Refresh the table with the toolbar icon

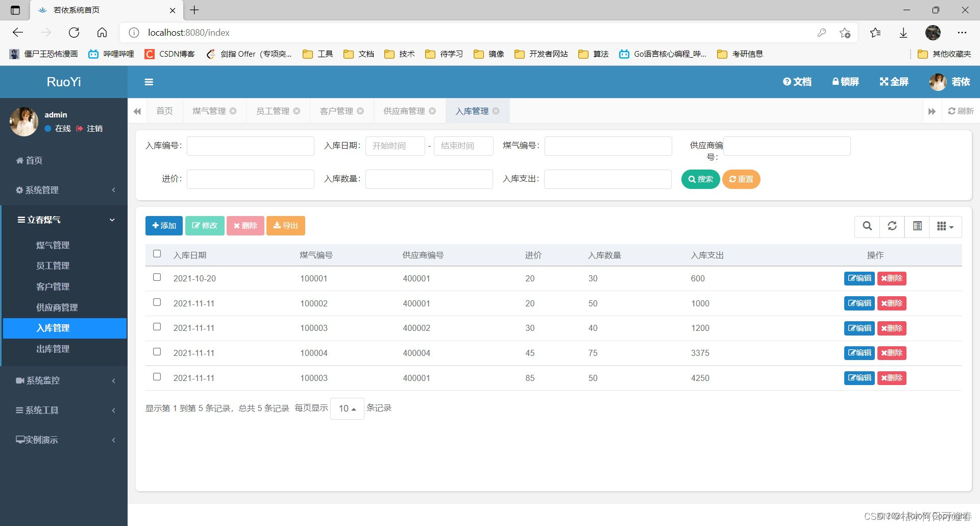click(892, 226)
